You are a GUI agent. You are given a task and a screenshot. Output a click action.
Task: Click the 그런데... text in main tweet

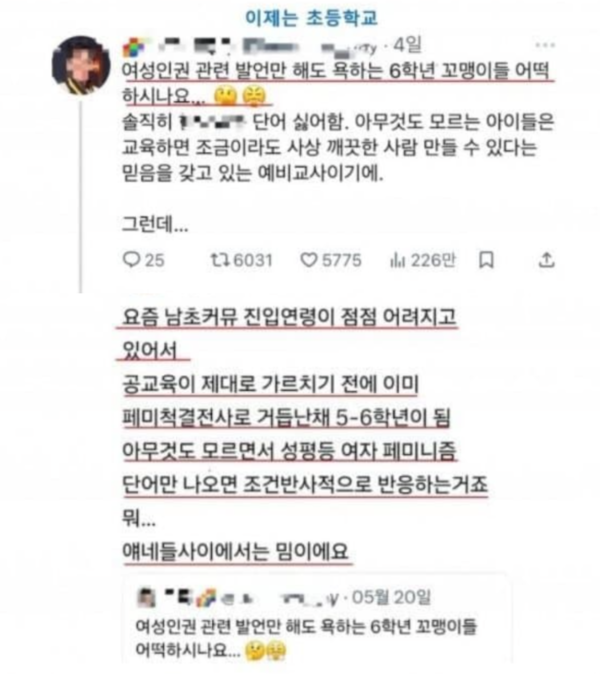(155, 225)
